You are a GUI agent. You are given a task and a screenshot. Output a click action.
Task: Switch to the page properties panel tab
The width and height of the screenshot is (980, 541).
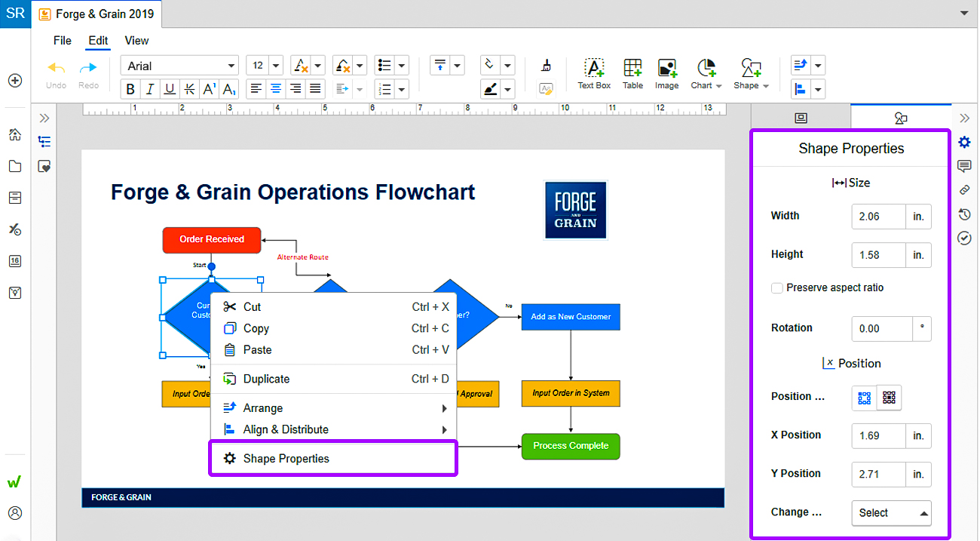click(x=801, y=118)
